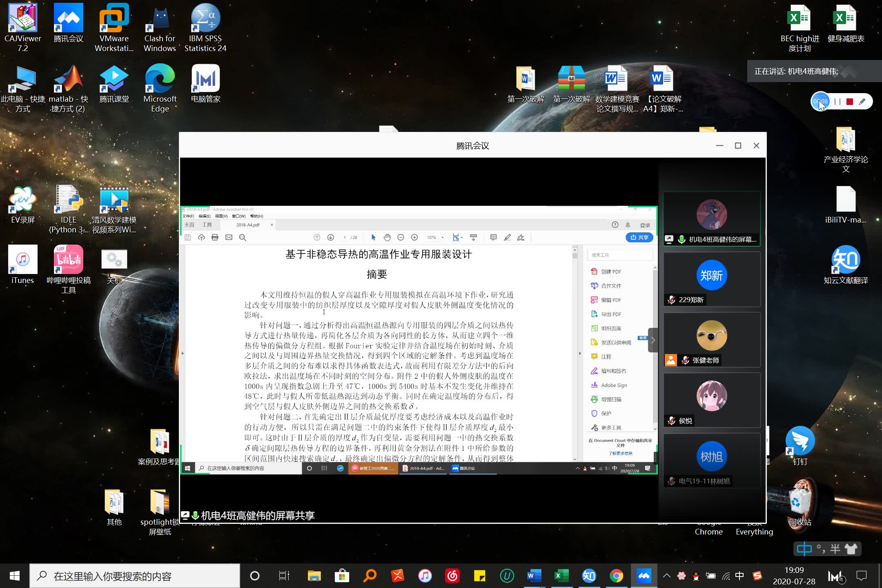
Task: Toggle 侯悦's microphone mute state
Action: coord(672,421)
